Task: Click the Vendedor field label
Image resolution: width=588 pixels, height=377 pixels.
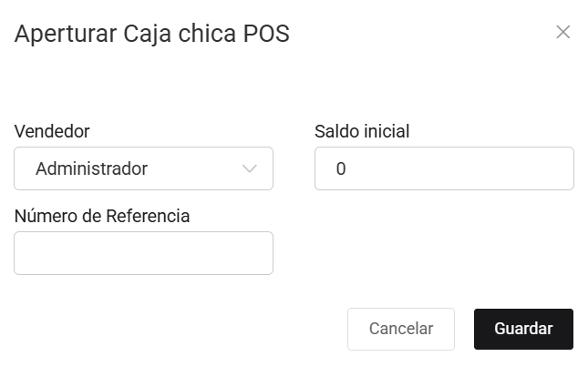Action: click(52, 131)
